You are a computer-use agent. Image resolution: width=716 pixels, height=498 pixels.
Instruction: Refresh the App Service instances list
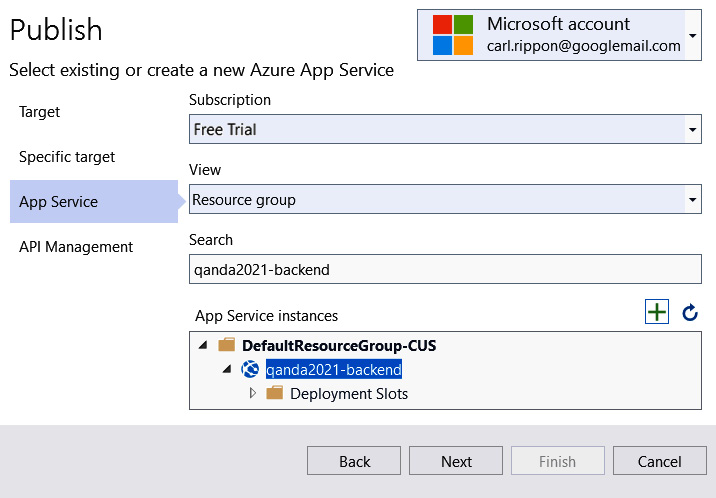tap(690, 313)
